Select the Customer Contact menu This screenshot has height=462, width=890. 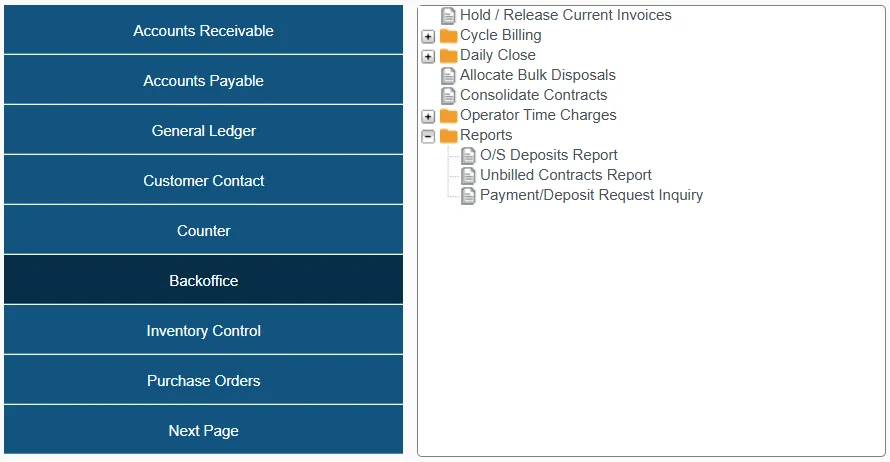[203, 180]
